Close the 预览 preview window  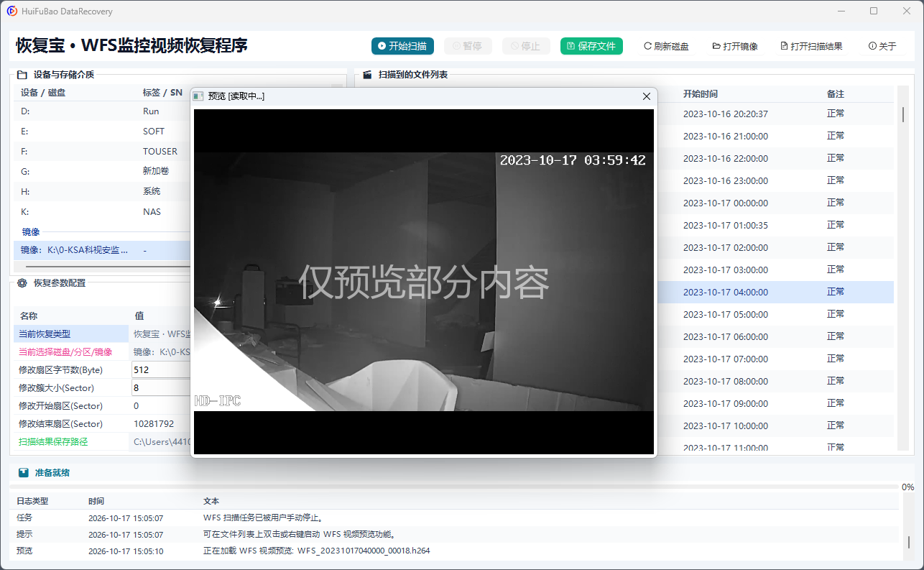pos(646,96)
